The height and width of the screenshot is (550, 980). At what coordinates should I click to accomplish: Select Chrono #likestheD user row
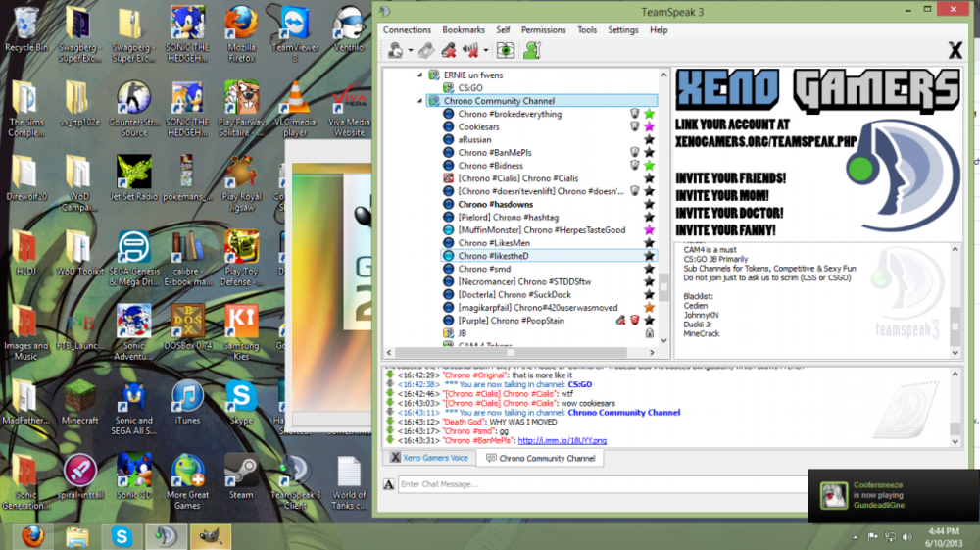click(x=549, y=256)
